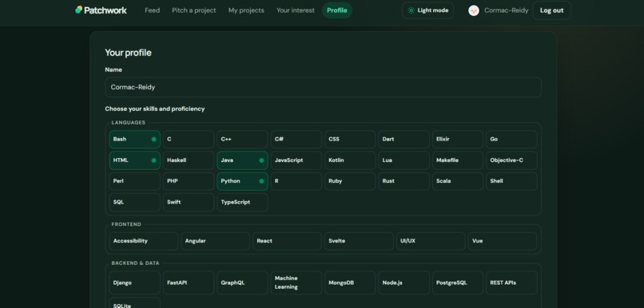Viewport: 644px width, 308px height.
Task: Select the PHP skill chip
Action: (x=189, y=181)
